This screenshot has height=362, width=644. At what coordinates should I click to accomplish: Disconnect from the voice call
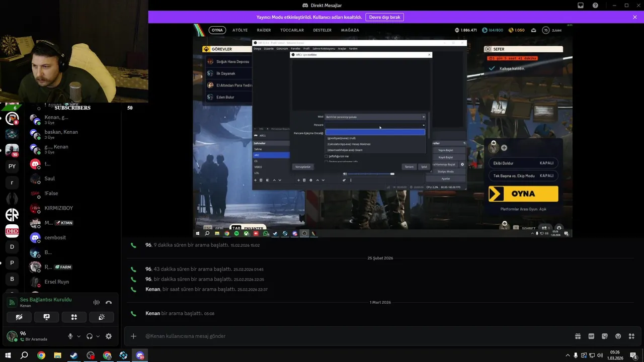(x=108, y=302)
